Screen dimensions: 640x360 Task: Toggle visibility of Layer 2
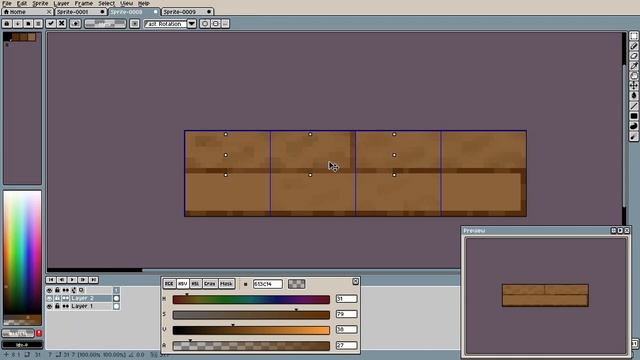click(x=49, y=298)
